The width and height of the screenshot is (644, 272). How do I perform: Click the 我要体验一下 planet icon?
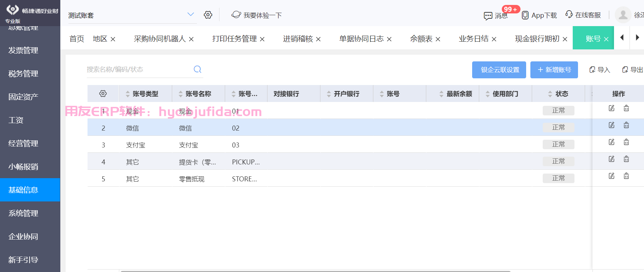tap(236, 15)
